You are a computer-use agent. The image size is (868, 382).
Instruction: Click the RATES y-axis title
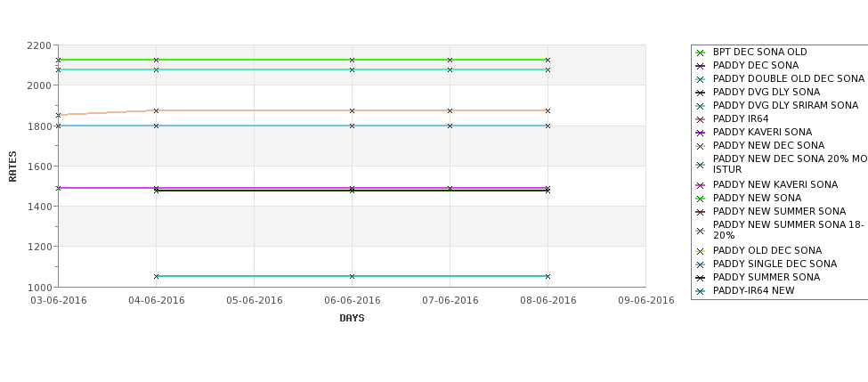click(12, 167)
